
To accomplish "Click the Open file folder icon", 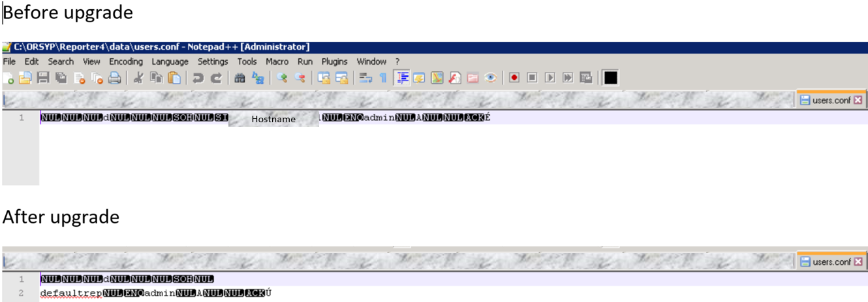I will click(25, 78).
